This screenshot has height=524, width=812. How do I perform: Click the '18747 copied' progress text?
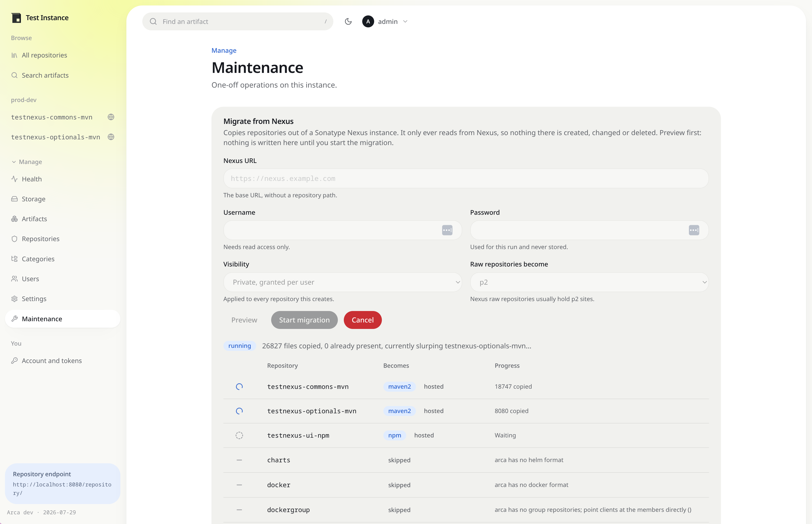pyautogui.click(x=513, y=387)
